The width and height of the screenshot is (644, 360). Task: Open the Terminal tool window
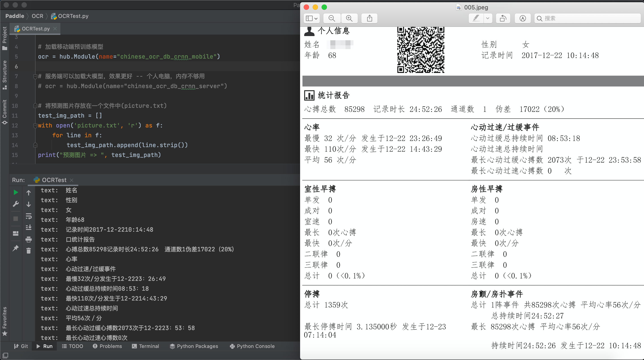coord(146,346)
